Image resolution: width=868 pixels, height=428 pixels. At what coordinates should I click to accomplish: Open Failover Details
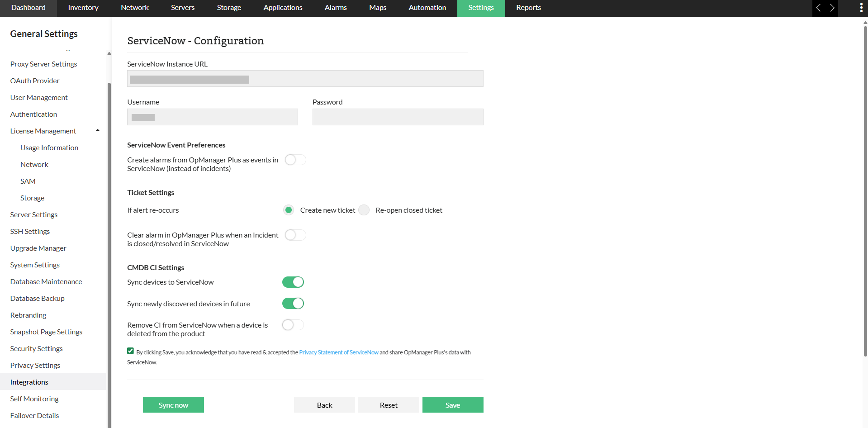pos(35,415)
